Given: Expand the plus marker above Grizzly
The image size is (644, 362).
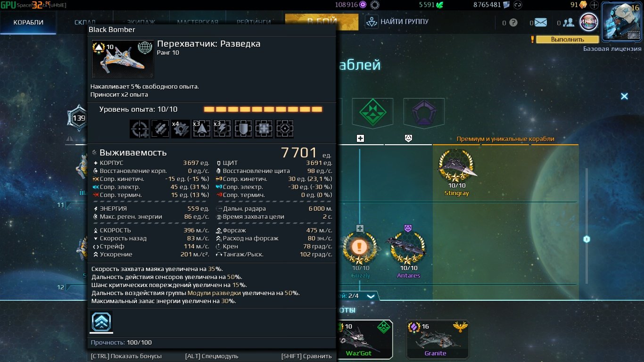Looking at the screenshot, I should coord(360,229).
